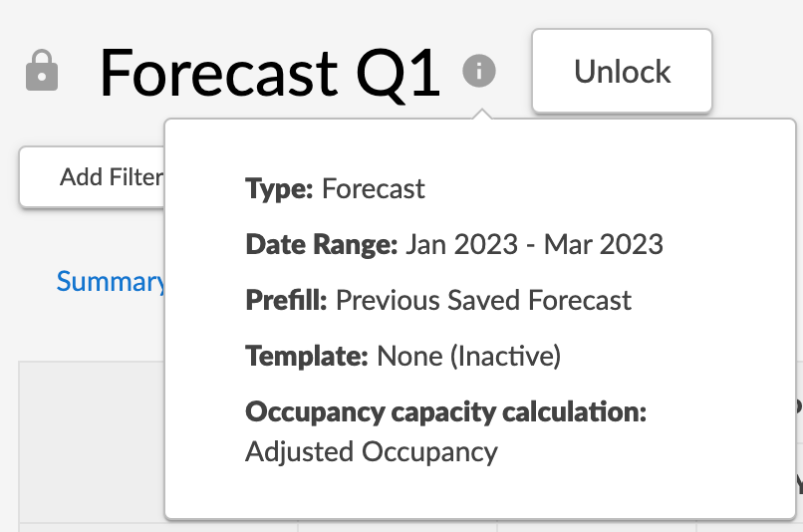Click the info icon next to Forecast Q1
Screen dimensions: 803x532
(479, 72)
